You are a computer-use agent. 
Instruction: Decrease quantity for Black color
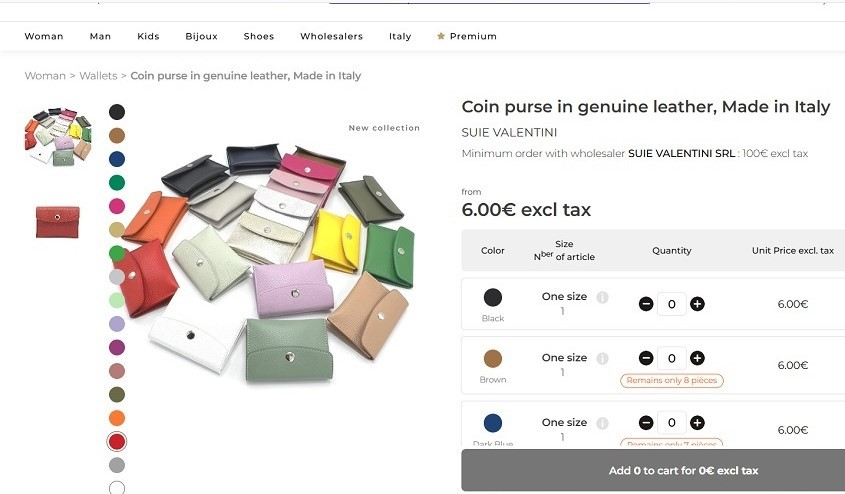(646, 304)
